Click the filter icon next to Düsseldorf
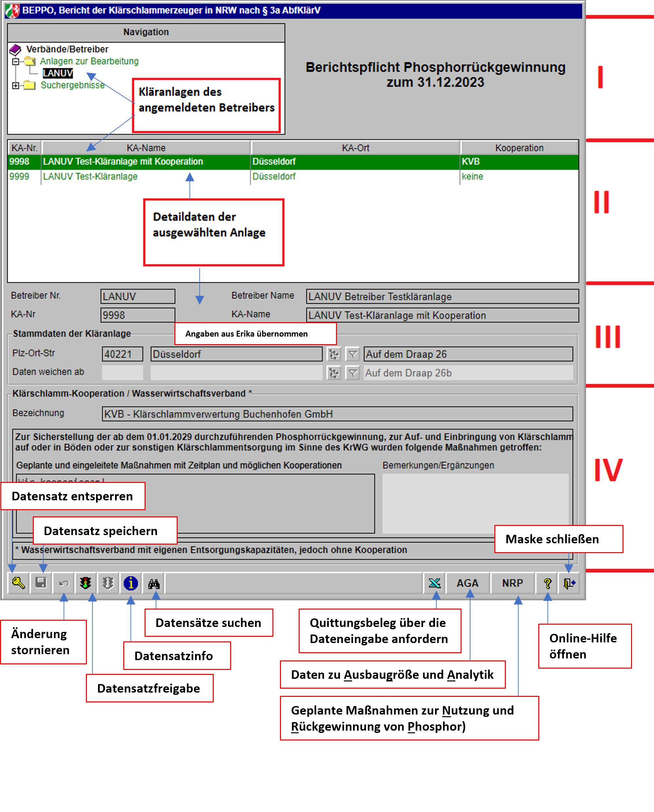654x812 pixels. coord(353,354)
